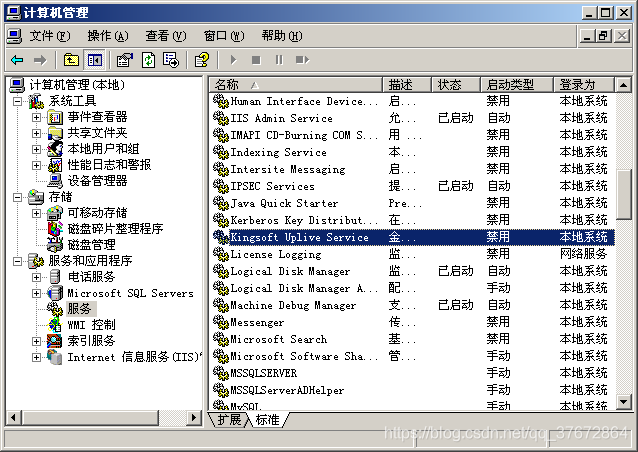
Task: Open the 帮助(H) menu
Action: point(282,36)
